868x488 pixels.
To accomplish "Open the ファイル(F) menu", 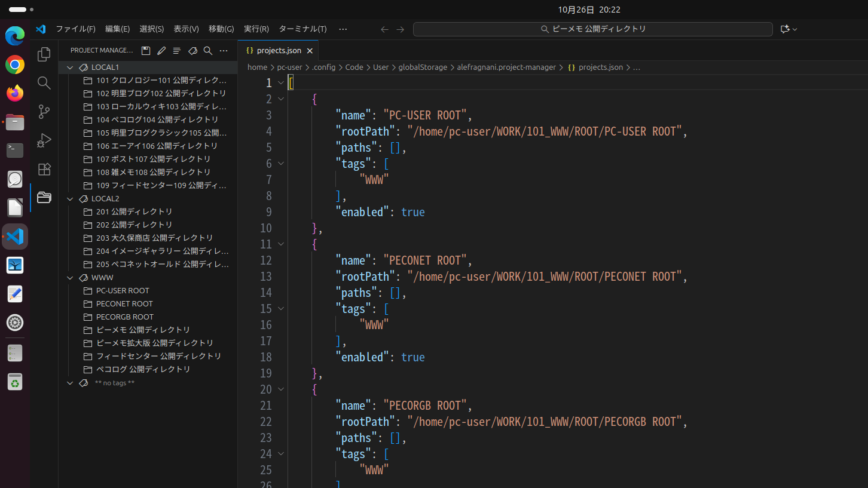I will click(x=75, y=29).
